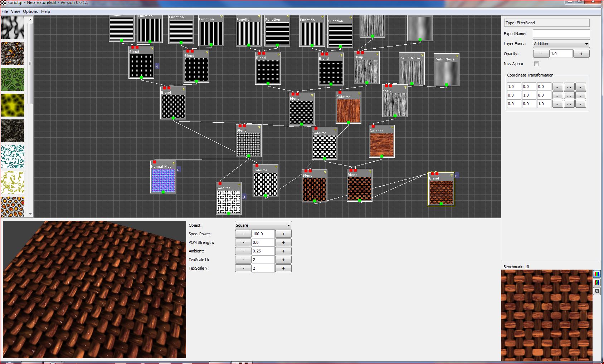Pick the teal veins on white pattern
Image resolution: width=604 pixels, height=364 pixels.
pyautogui.click(x=13, y=156)
